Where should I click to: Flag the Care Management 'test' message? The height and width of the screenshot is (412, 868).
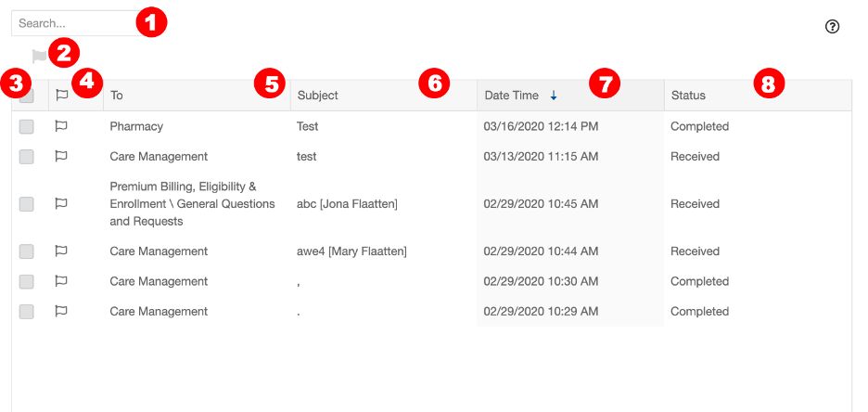(x=61, y=156)
